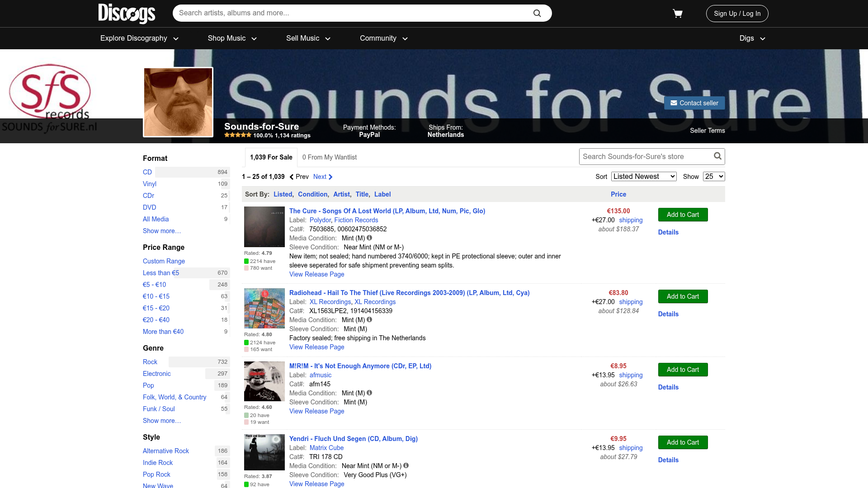Viewport: 868px width, 488px height.
Task: Click the seller profile avatar photo
Action: pos(178,102)
